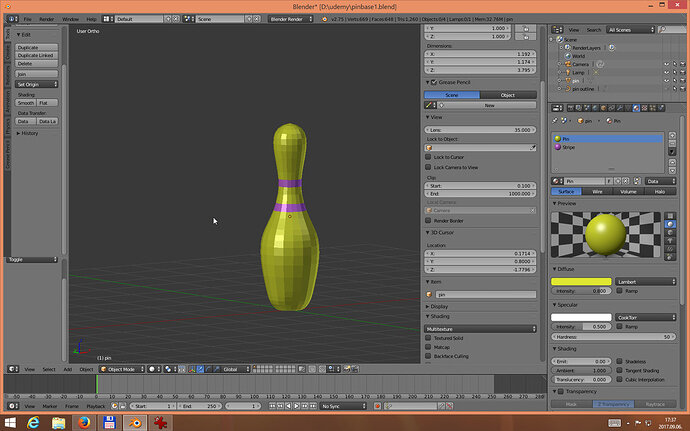Select the sphere preview type icon
690x431 pixels.
pos(670,224)
